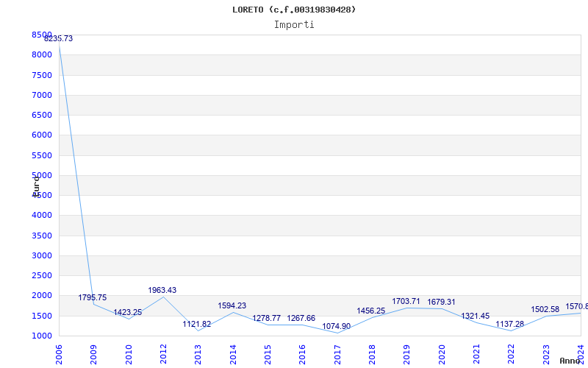Click the 1703.71 data point label
This screenshot has height=368, width=588.
[x=406, y=301]
